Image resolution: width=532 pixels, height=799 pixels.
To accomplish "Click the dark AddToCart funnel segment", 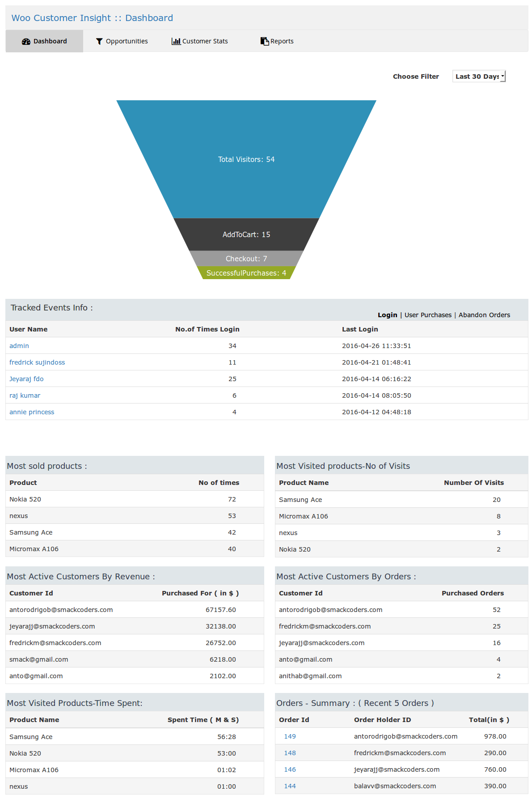I will [246, 234].
